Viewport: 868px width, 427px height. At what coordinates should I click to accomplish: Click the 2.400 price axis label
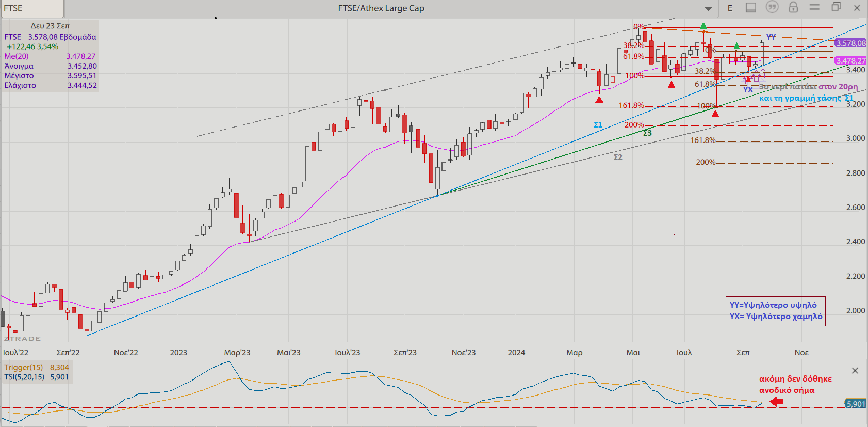[856, 242]
